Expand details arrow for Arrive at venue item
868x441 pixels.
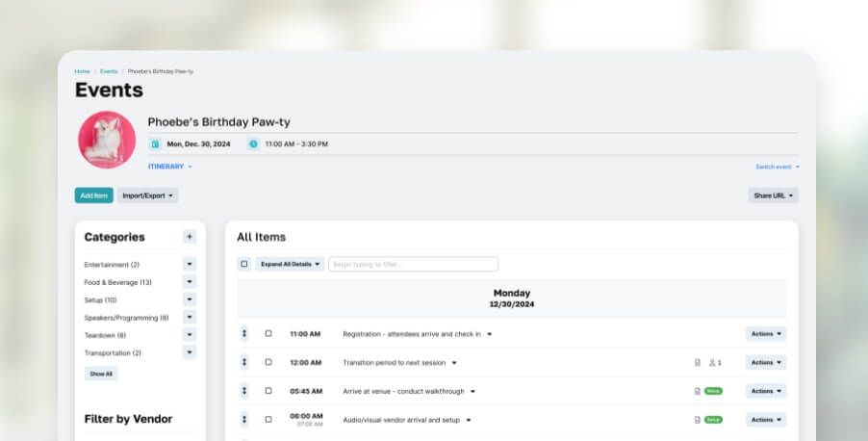[472, 392]
